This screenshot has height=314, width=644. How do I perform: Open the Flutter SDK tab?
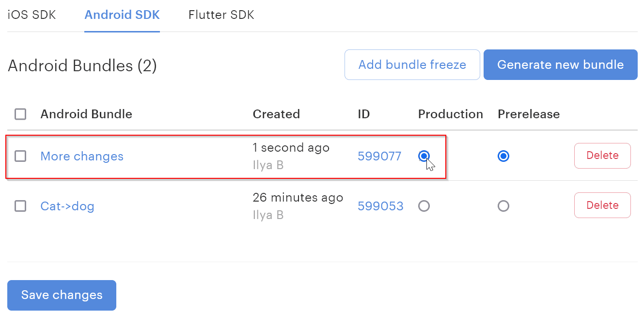coord(221,15)
